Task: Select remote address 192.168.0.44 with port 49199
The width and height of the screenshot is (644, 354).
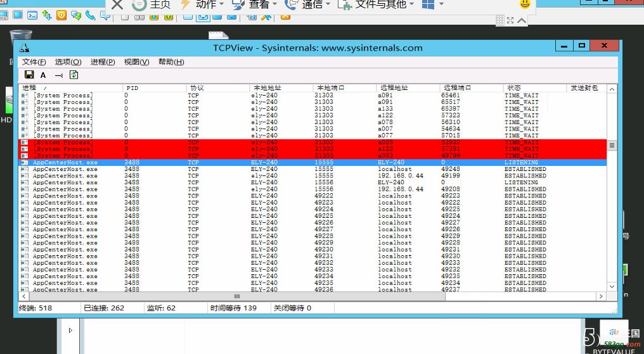Action: [x=401, y=175]
